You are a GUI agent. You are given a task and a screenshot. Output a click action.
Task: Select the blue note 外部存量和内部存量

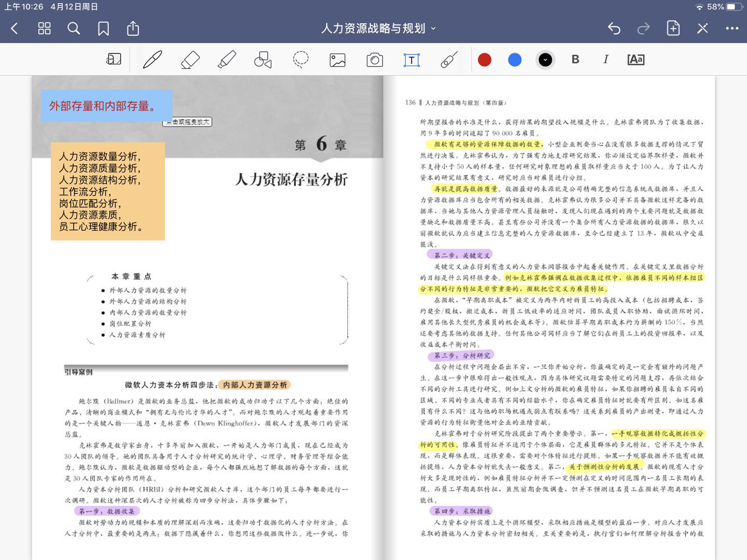(x=106, y=106)
